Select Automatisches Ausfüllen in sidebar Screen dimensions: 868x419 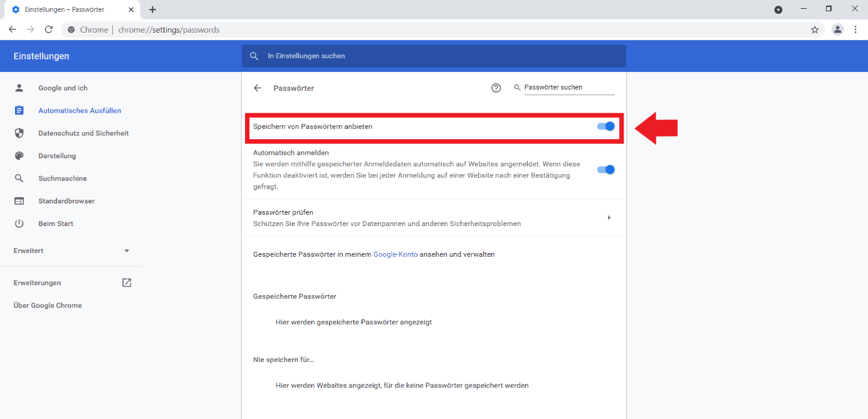(80, 110)
